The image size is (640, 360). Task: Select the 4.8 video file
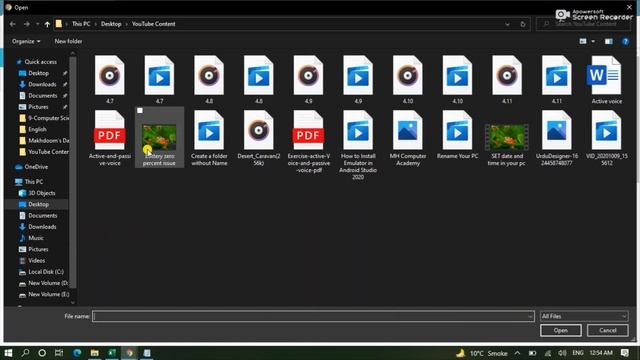click(x=258, y=76)
